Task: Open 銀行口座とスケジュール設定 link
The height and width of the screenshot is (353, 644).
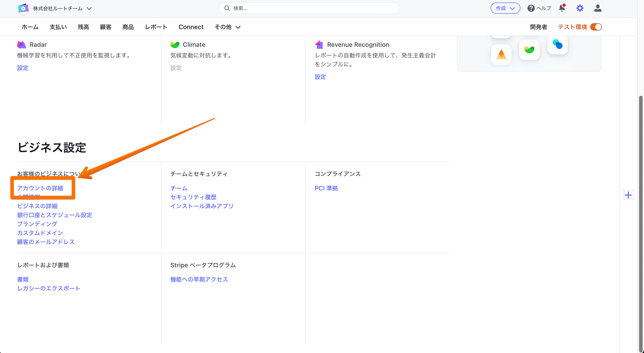Action: [x=54, y=215]
